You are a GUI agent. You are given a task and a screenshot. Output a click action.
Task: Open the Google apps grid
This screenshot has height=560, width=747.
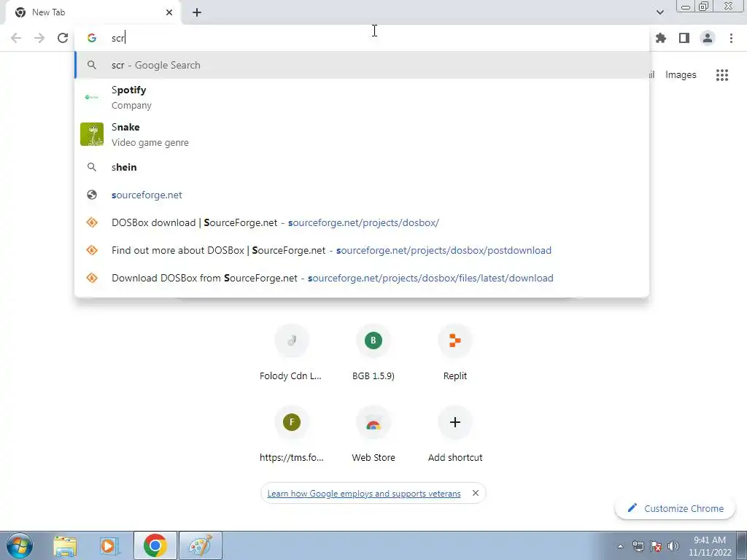pos(722,75)
